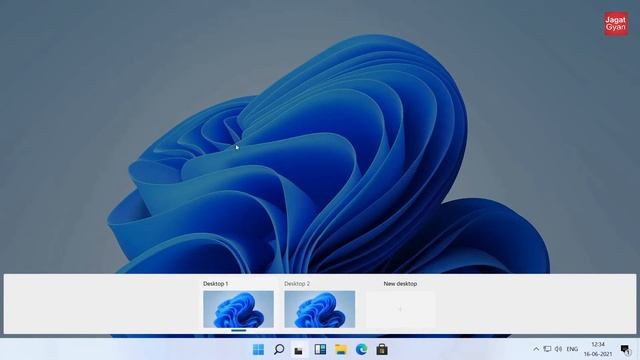
Task: Open the notification center icon
Action: tap(625, 349)
